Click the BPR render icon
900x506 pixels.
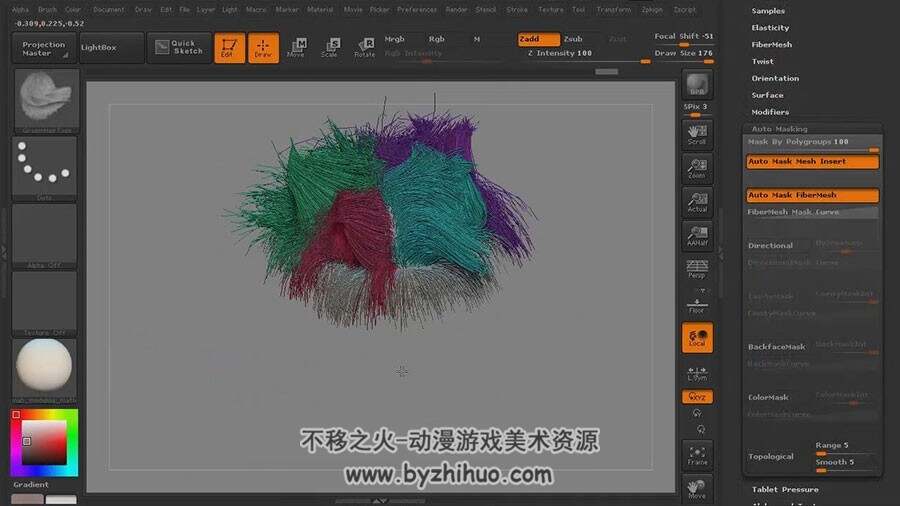[x=697, y=85]
